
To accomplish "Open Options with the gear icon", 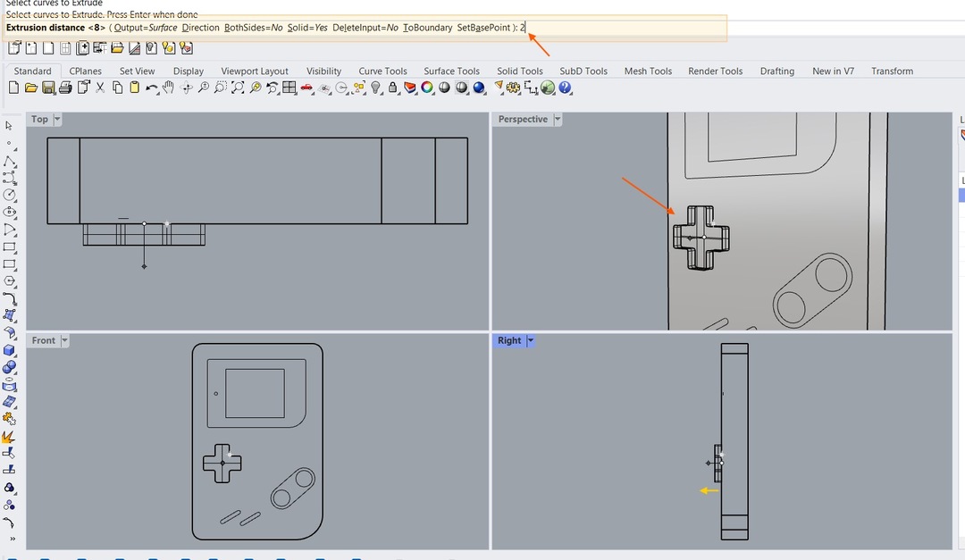I will [513, 88].
